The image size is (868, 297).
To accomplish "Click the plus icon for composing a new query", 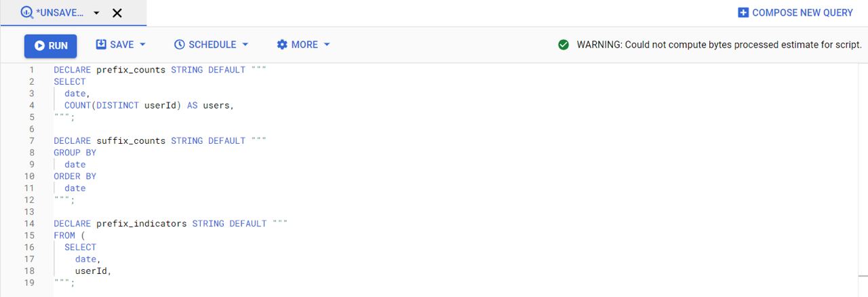I will click(x=743, y=13).
